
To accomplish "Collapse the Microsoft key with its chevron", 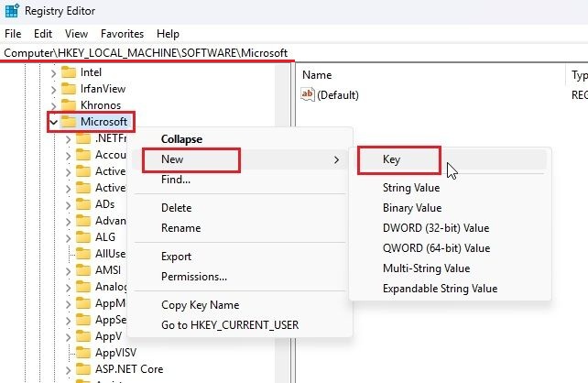I will click(54, 122).
